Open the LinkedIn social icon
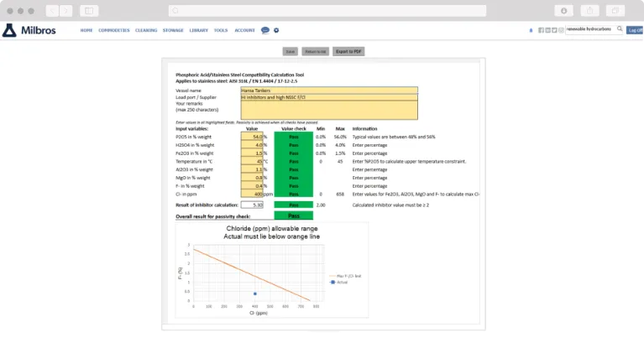This screenshot has height=353, width=644. click(x=547, y=30)
